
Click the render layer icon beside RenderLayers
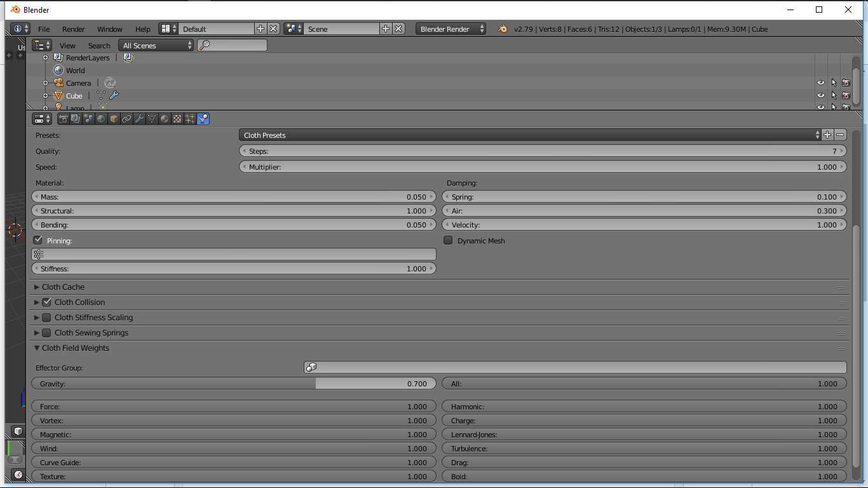tap(128, 57)
